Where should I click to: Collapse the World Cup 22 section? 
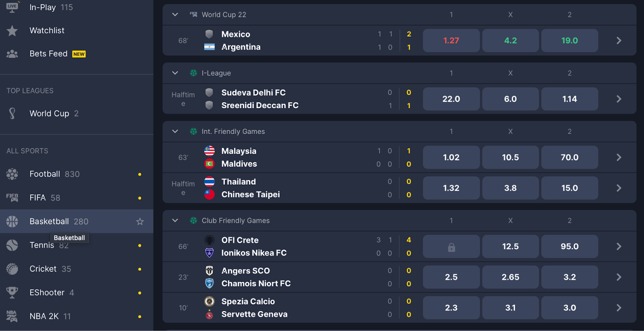175,15
